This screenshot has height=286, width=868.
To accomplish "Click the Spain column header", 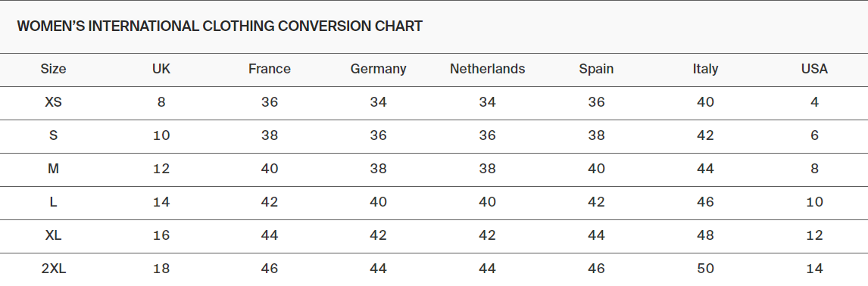I will click(x=596, y=69).
